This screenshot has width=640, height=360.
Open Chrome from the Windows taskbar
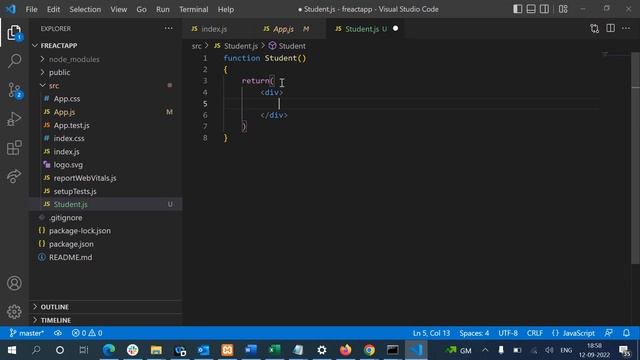point(369,350)
